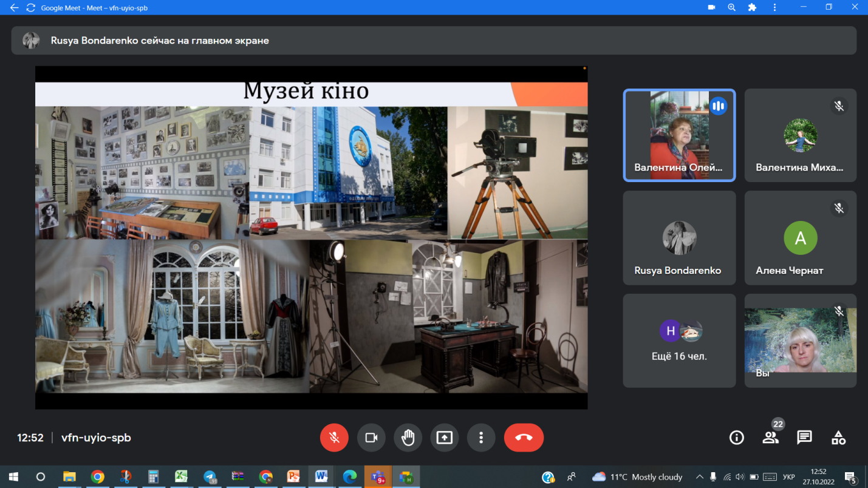Screen dimensions: 868x488
Task: Unmute the microphone in the call bar
Action: pyautogui.click(x=334, y=438)
